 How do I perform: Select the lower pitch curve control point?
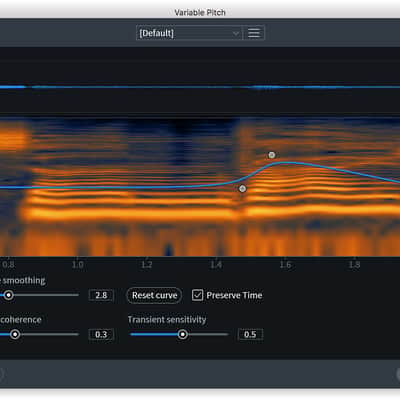243,189
